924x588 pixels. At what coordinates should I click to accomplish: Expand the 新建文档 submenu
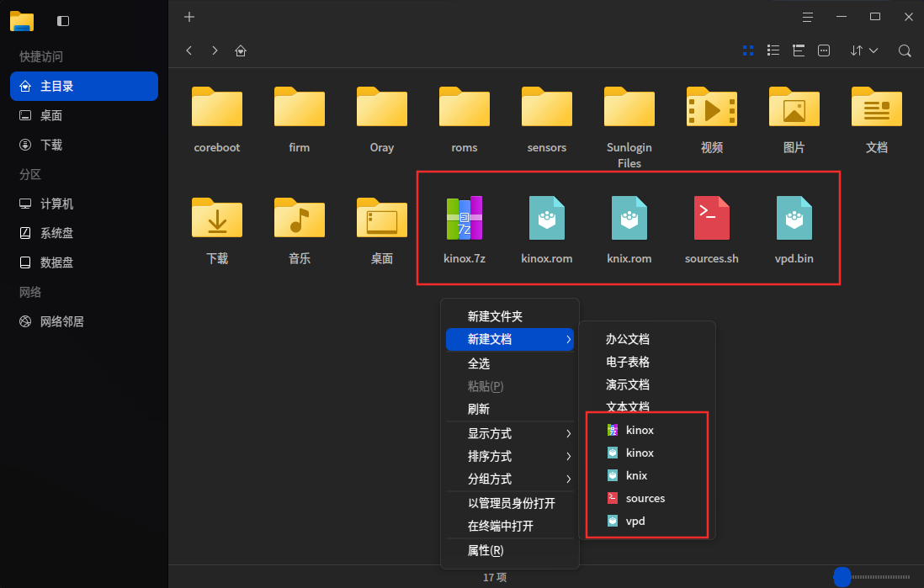coord(510,339)
